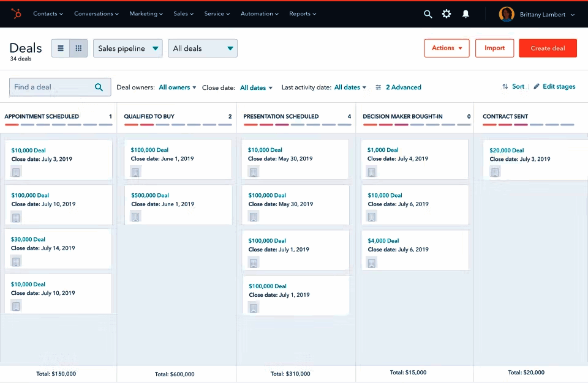Click the Sort link
Image resolution: width=588 pixels, height=383 pixels.
coord(518,86)
